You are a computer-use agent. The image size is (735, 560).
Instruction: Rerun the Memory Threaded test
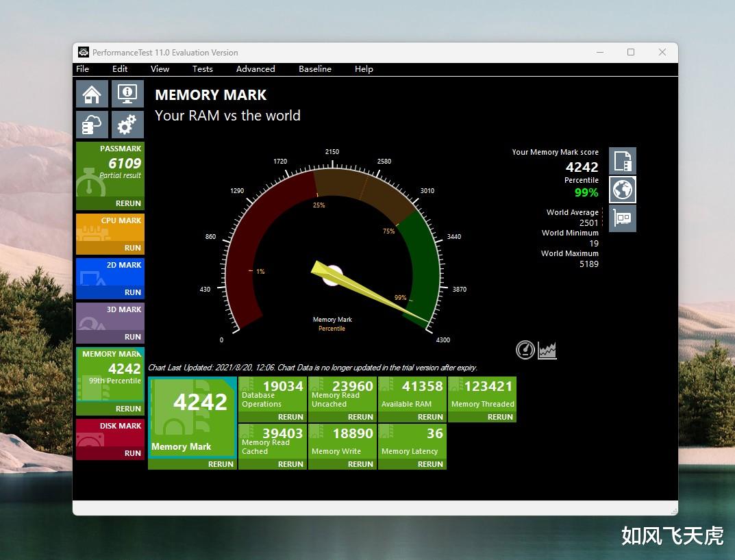[500, 417]
